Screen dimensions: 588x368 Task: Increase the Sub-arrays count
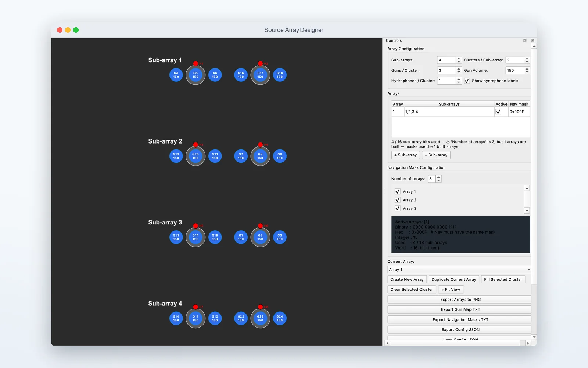pyautogui.click(x=459, y=58)
